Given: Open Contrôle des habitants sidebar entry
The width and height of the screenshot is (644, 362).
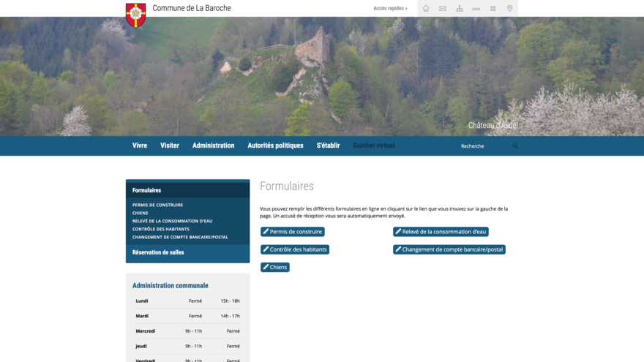Looking at the screenshot, I should click(160, 229).
